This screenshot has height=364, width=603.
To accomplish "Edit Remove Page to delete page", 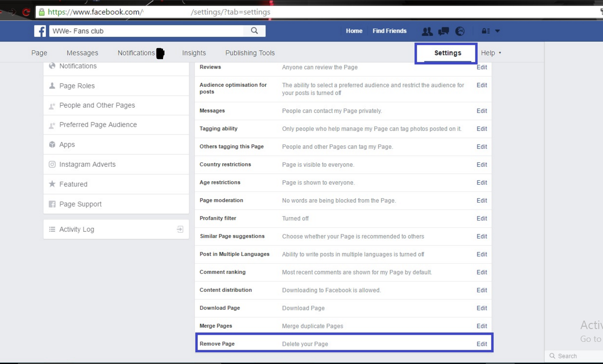I will click(482, 344).
